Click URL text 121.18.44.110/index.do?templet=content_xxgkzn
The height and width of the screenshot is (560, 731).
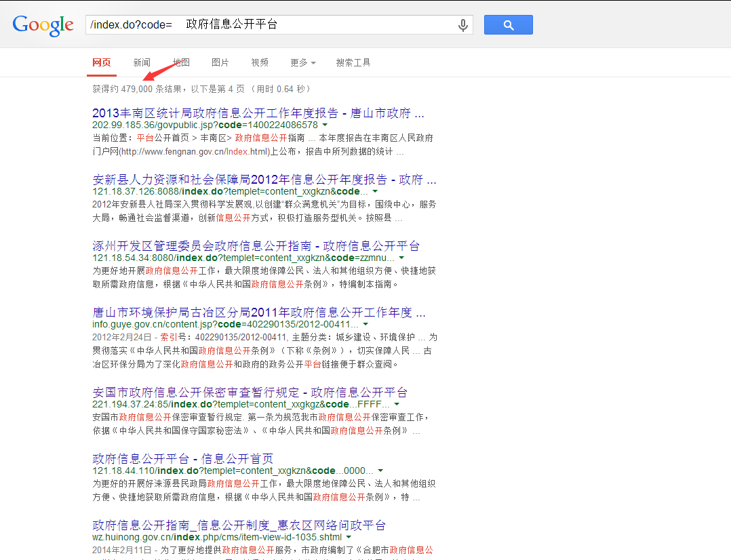click(233, 471)
